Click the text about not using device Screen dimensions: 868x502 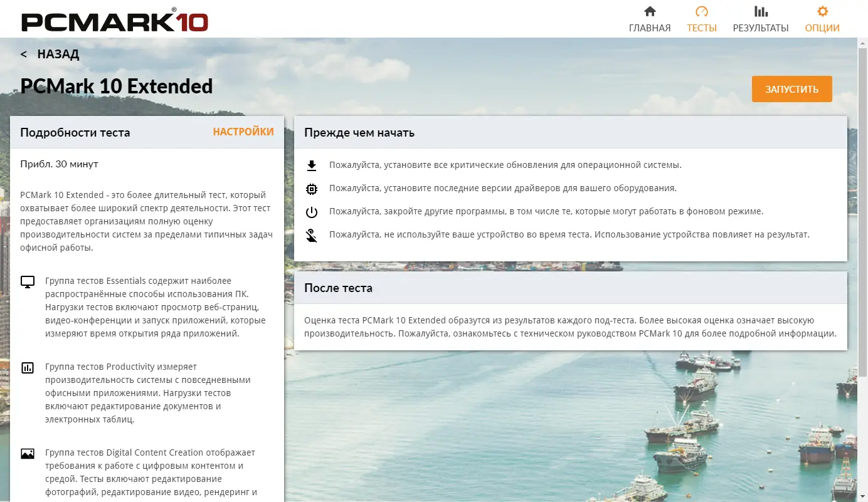(569, 236)
